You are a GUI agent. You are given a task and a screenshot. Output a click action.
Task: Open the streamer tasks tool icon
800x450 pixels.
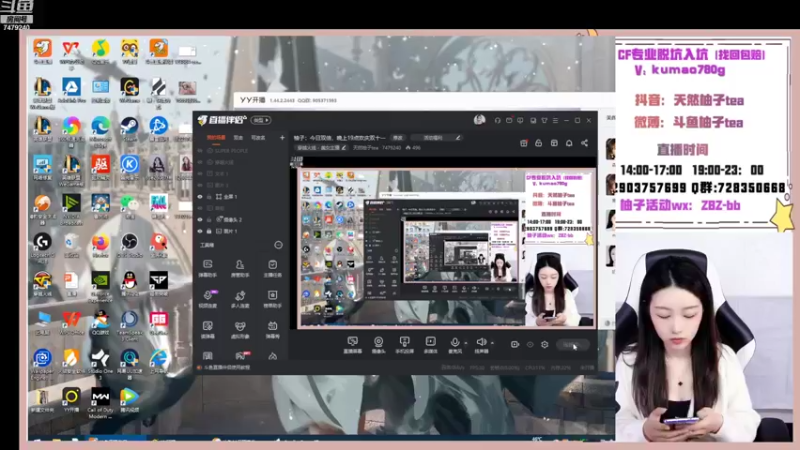point(272,268)
